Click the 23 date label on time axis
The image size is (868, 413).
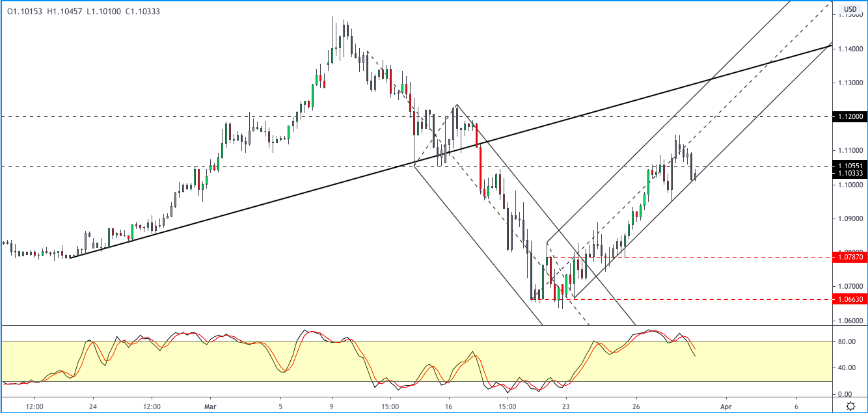click(x=565, y=405)
